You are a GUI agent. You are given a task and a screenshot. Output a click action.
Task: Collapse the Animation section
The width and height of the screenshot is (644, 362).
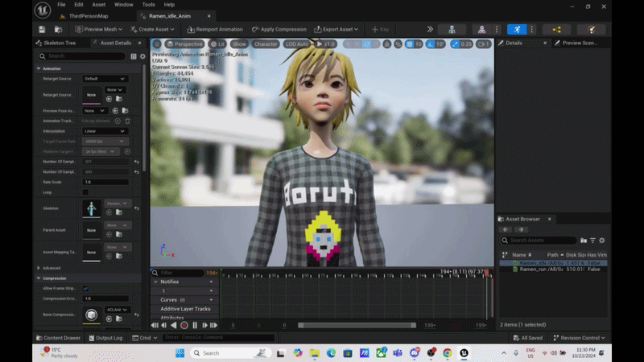point(39,68)
